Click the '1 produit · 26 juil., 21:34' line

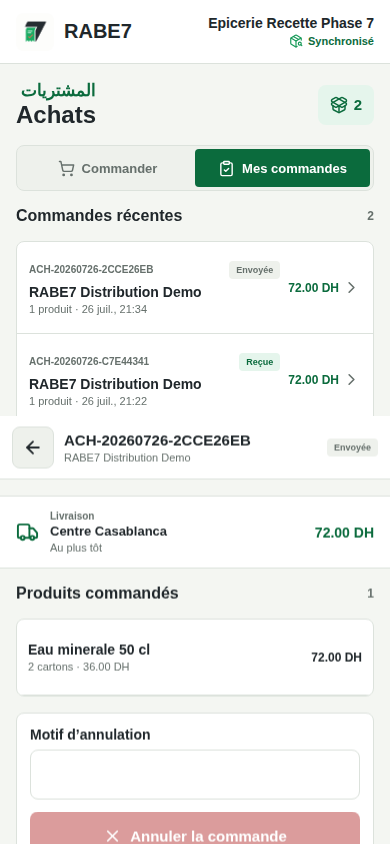(88, 310)
